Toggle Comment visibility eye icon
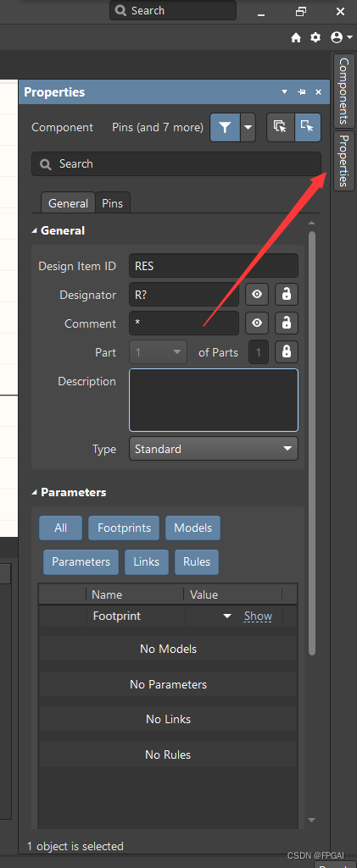Image resolution: width=357 pixels, height=868 pixels. pos(257,323)
